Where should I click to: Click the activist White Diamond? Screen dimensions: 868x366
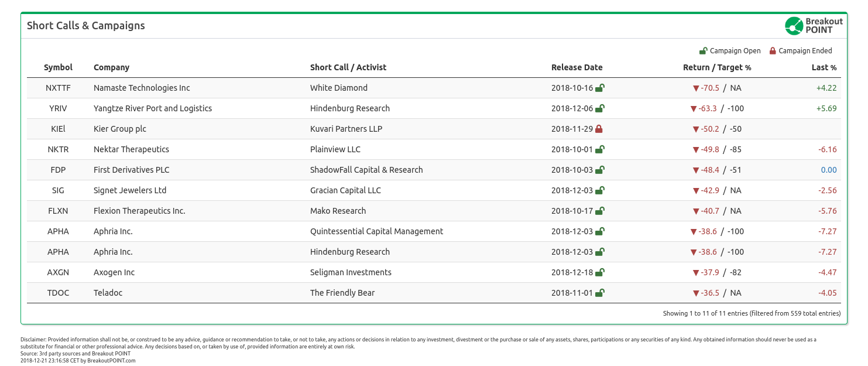coord(339,88)
